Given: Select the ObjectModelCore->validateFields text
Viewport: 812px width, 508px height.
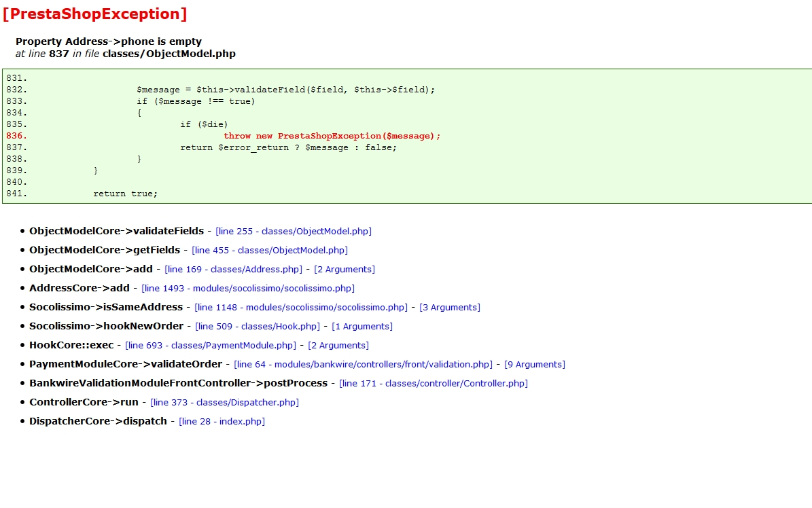Looking at the screenshot, I should point(116,231).
